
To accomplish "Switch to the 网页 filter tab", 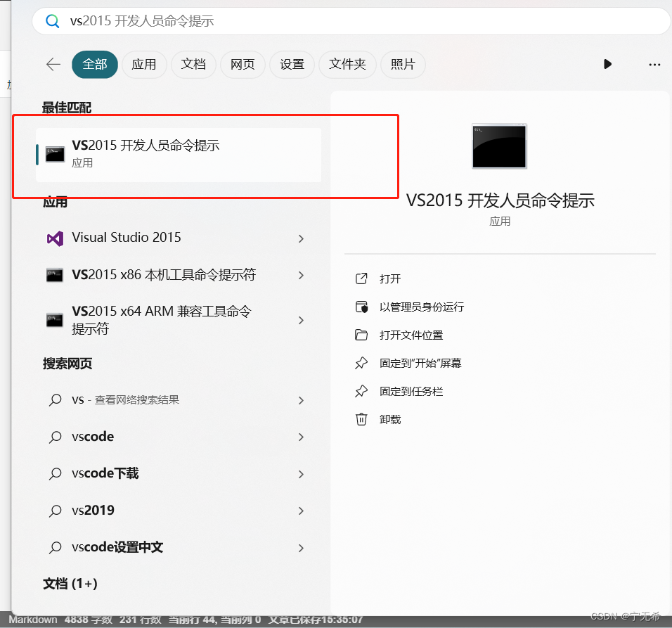I will 243,64.
